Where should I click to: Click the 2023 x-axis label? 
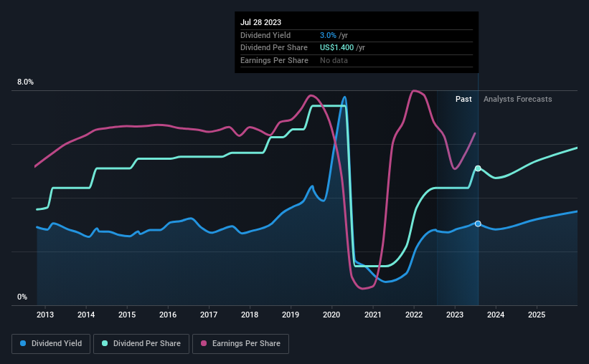coord(455,315)
